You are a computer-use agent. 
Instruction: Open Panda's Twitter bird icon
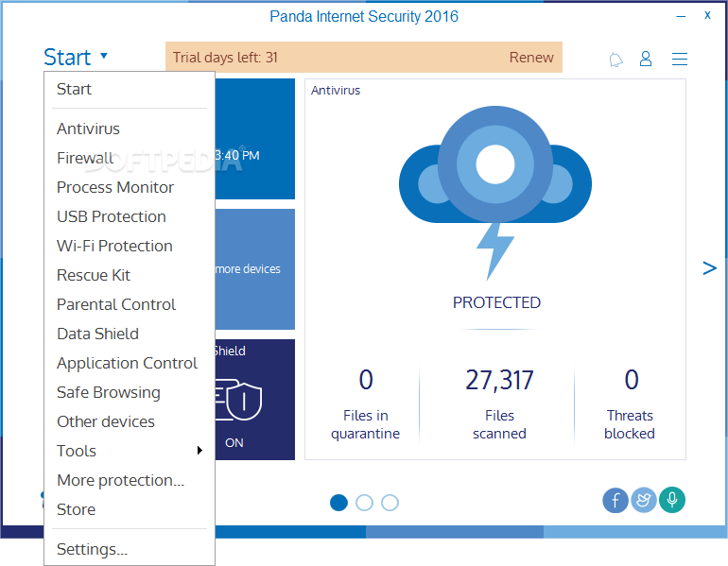(x=644, y=500)
